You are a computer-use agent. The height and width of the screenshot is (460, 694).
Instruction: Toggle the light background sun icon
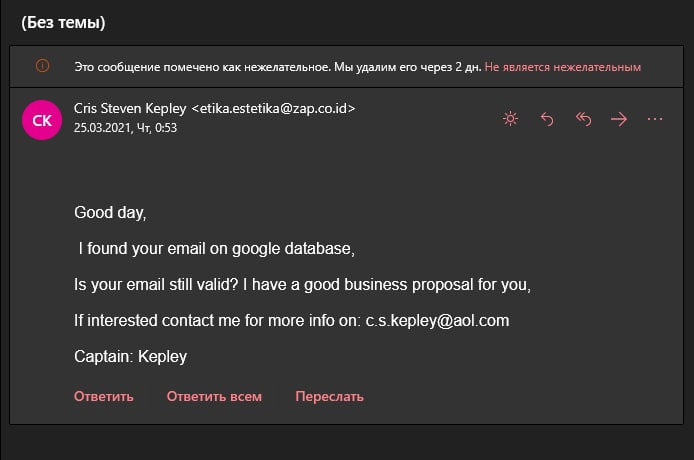click(510, 119)
